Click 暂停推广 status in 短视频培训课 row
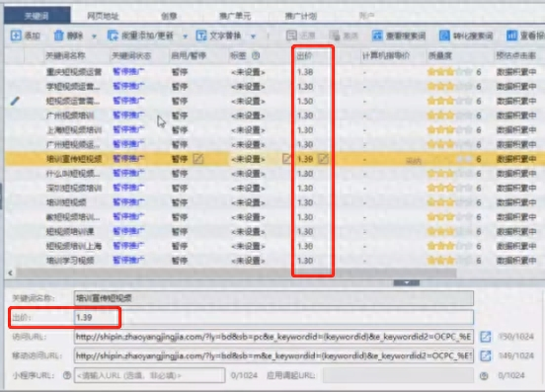545x392 pixels. [x=128, y=231]
